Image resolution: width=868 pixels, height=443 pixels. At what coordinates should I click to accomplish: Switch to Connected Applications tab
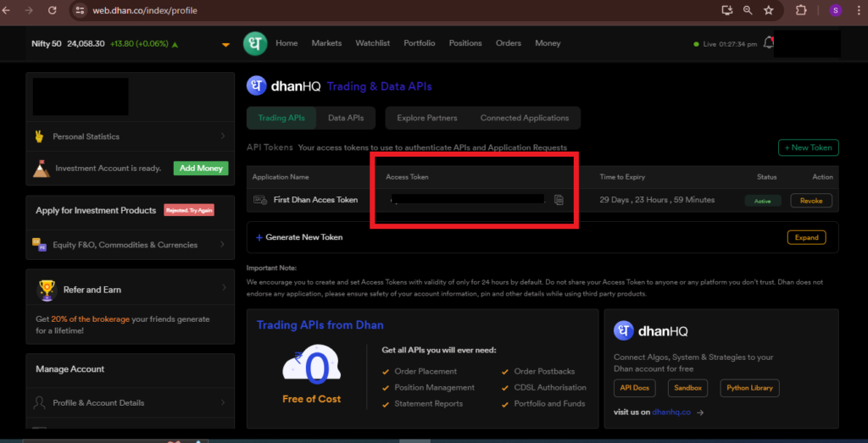(x=524, y=118)
